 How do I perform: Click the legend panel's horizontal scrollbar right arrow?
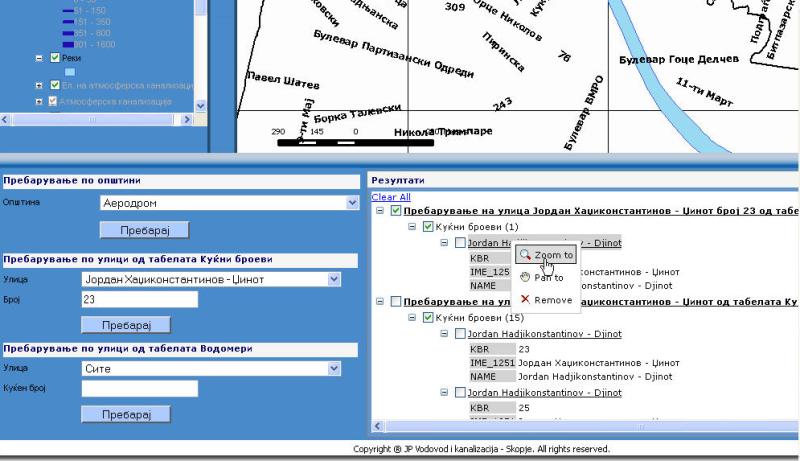[x=187, y=119]
